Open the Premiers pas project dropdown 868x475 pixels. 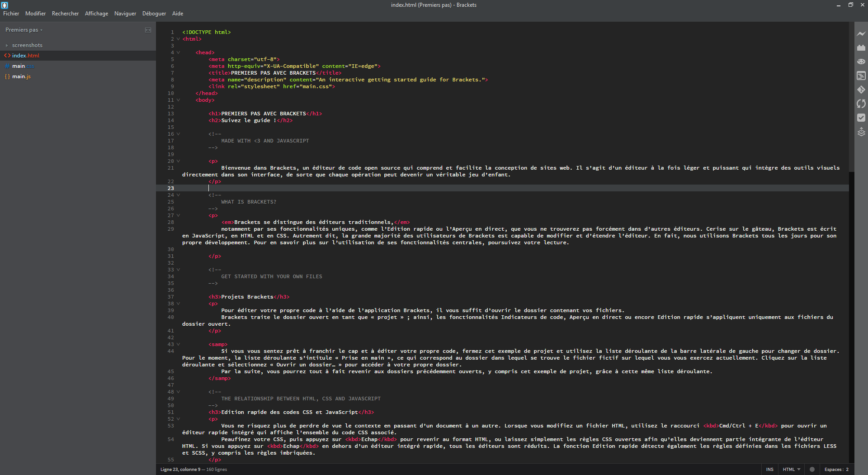(24, 30)
